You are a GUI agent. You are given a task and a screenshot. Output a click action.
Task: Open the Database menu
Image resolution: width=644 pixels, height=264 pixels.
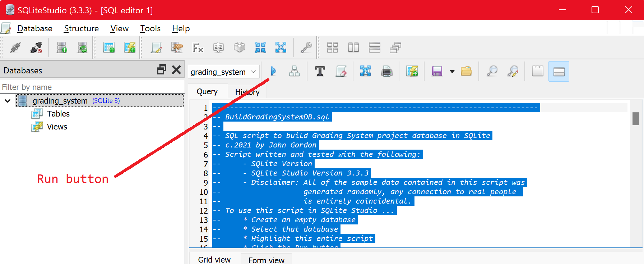[35, 28]
